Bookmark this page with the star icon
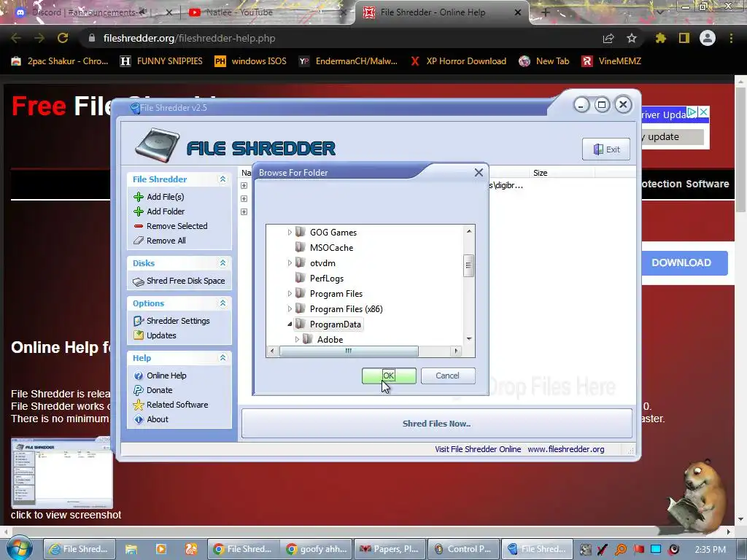Image resolution: width=747 pixels, height=560 pixels. pyautogui.click(x=632, y=38)
